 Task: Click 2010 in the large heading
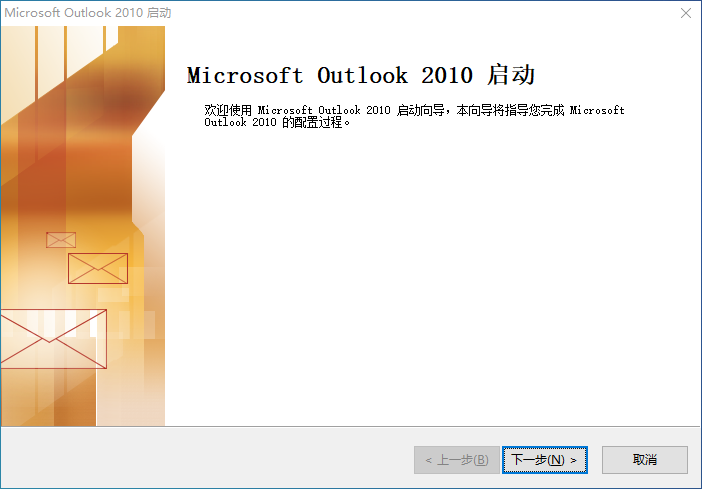(x=447, y=75)
